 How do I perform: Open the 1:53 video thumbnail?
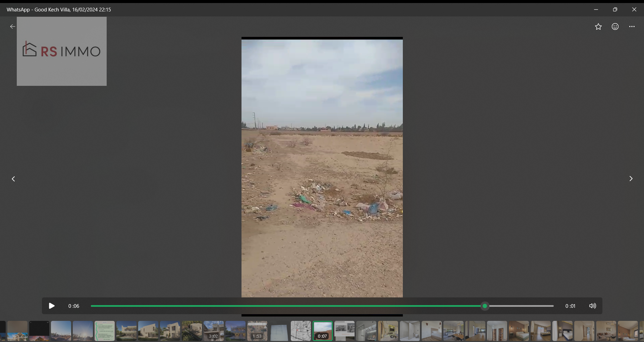[x=257, y=331]
